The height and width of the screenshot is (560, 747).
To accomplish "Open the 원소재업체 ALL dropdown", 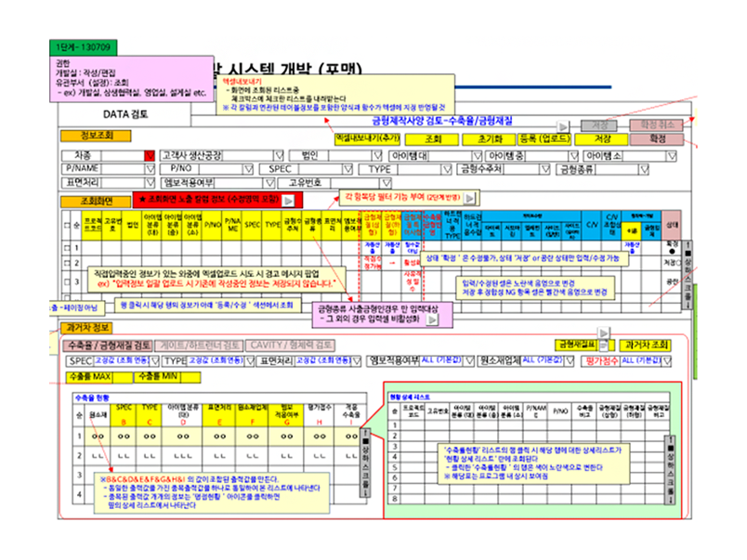I will (x=570, y=361).
